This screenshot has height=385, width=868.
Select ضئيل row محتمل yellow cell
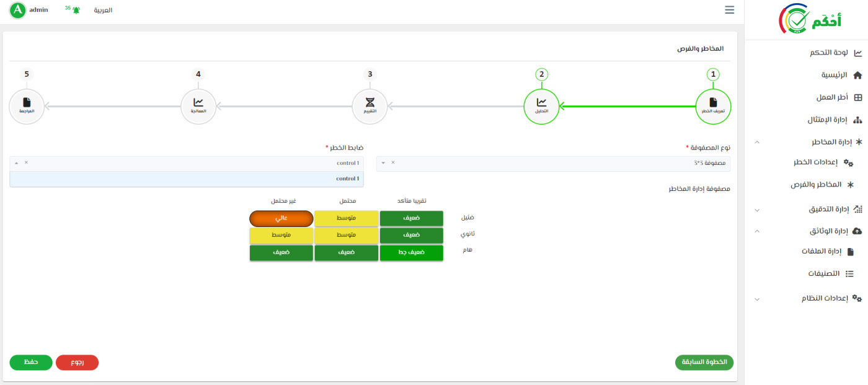347,218
